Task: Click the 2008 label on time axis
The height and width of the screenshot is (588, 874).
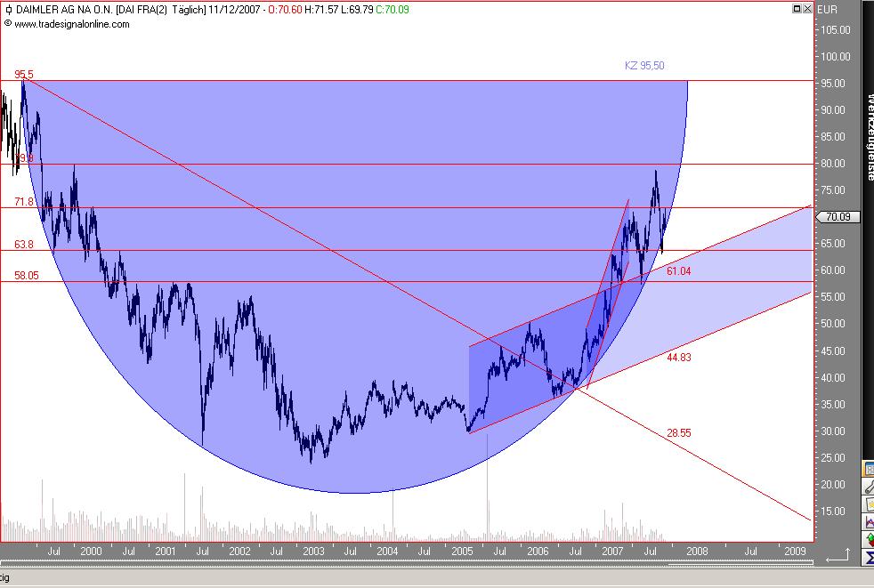Action: [697, 551]
